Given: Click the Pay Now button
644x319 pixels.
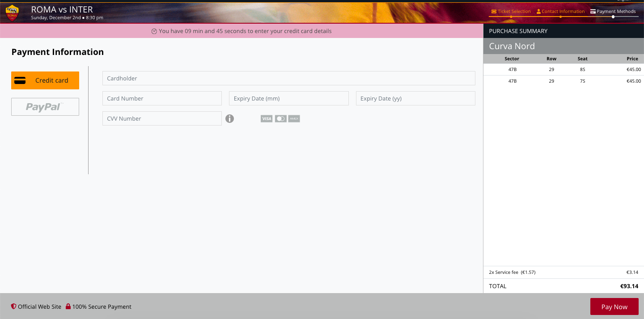Looking at the screenshot, I should point(614,307).
